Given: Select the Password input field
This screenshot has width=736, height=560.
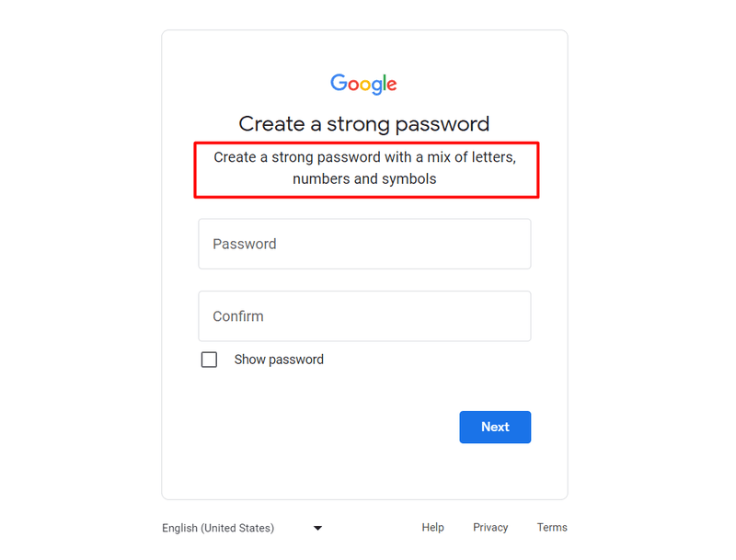Looking at the screenshot, I should [364, 244].
